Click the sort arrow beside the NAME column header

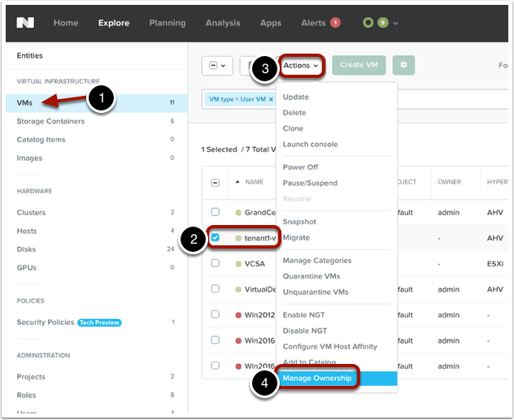[237, 183]
